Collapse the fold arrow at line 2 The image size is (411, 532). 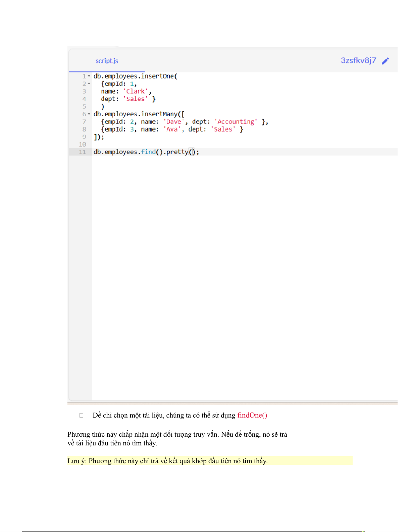[89, 84]
